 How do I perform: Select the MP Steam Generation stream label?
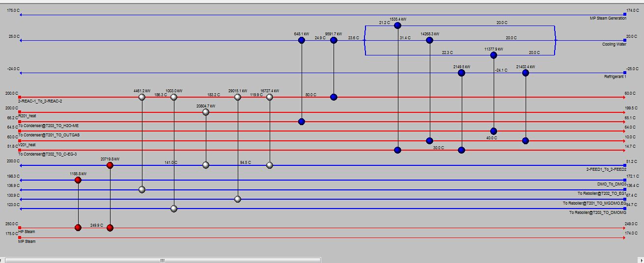coord(608,18)
